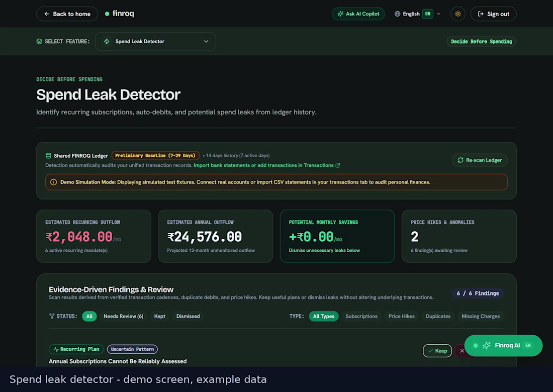This screenshot has width=553, height=392.
Task: Select the All Types filter
Action: click(x=324, y=316)
